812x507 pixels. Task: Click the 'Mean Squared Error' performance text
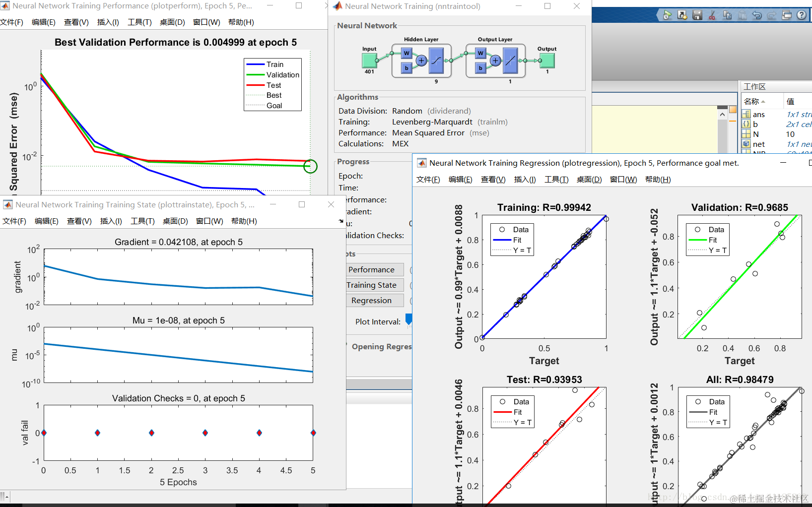[428, 133]
